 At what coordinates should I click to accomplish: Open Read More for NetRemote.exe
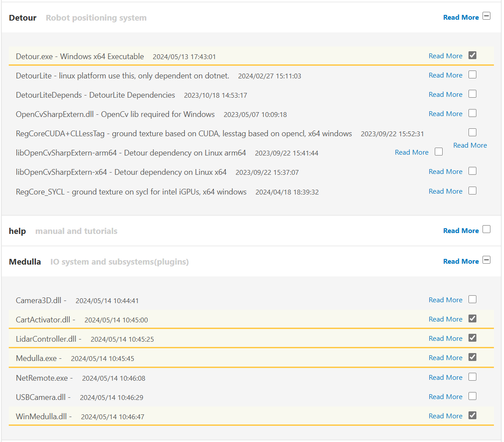445,378
